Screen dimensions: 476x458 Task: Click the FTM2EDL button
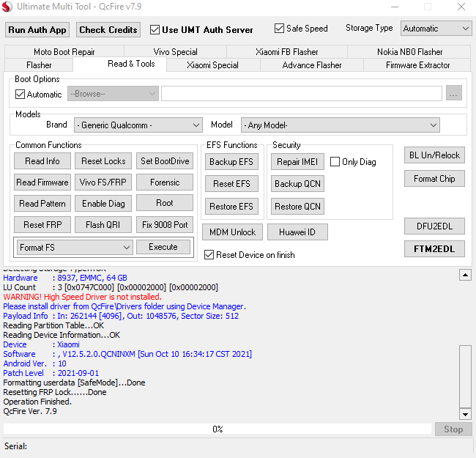pos(434,248)
